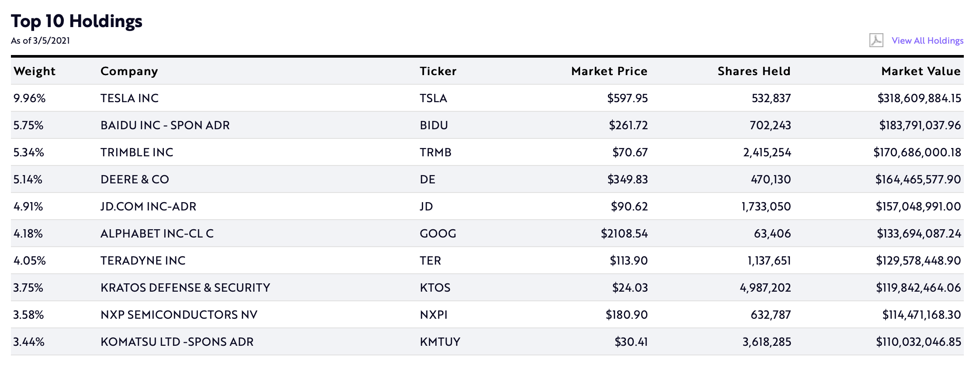980x372 pixels.
Task: Click the PDF document icon
Action: [x=876, y=40]
